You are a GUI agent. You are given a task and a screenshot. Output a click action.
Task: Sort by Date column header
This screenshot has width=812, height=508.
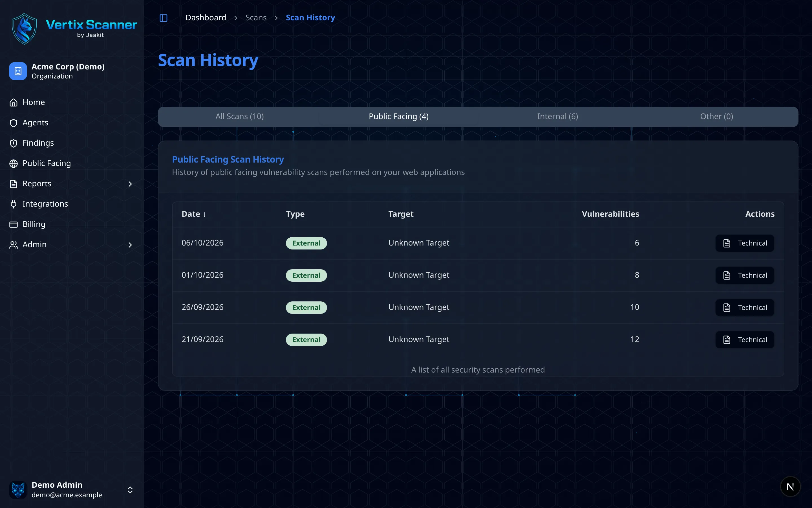tap(194, 214)
